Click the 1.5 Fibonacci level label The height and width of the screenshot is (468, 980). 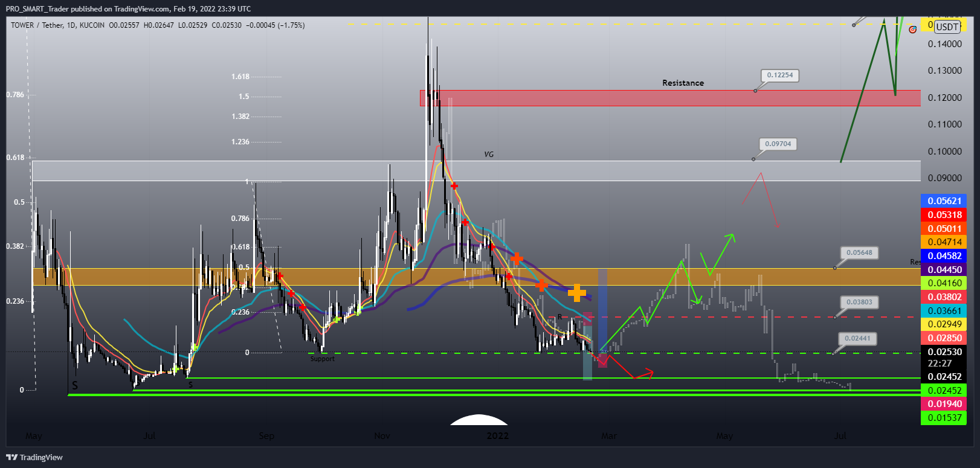coord(243,97)
